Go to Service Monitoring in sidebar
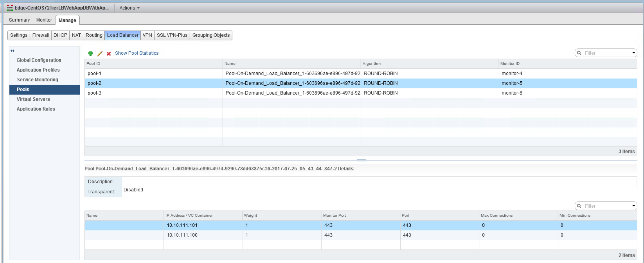 click(37, 80)
